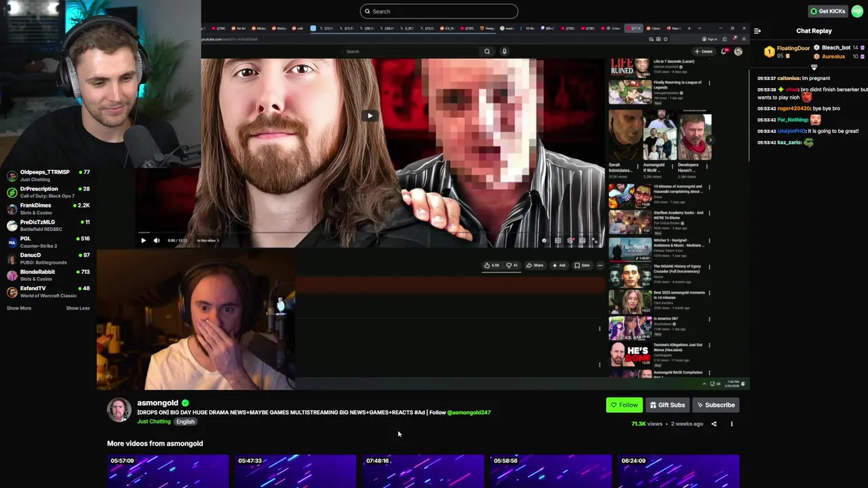This screenshot has height=488, width=868.
Task: Collapse the Chat Replay panel
Action: pyautogui.click(x=757, y=30)
